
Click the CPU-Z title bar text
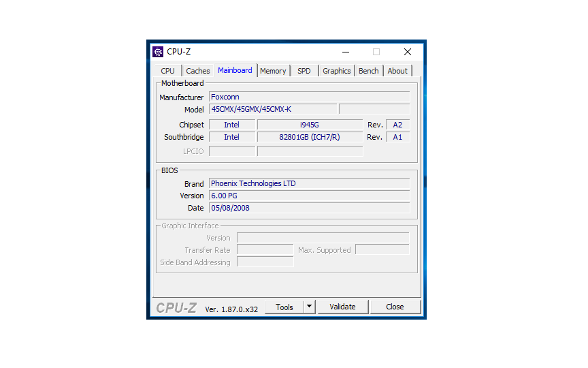pyautogui.click(x=179, y=52)
